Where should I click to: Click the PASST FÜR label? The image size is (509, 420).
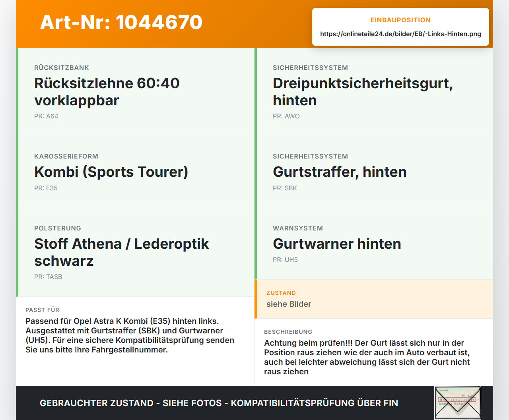click(42, 310)
